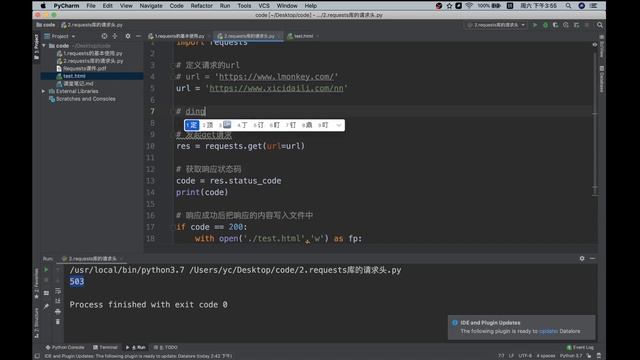Close the Run panel output tab
This screenshot has height=360, width=640.
(x=122, y=259)
